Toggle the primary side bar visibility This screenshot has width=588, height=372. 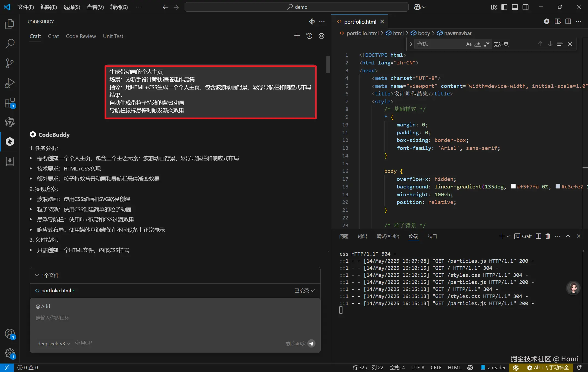pyautogui.click(x=504, y=7)
